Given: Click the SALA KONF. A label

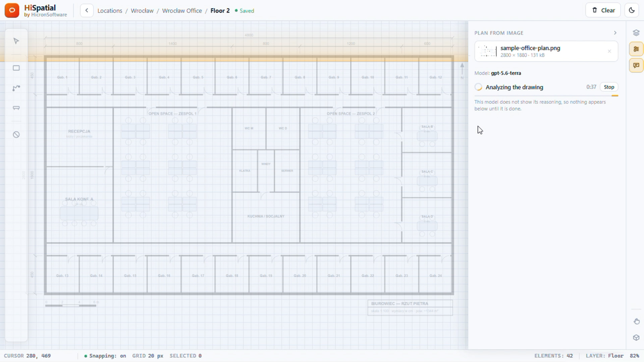Looking at the screenshot, I should [79, 199].
